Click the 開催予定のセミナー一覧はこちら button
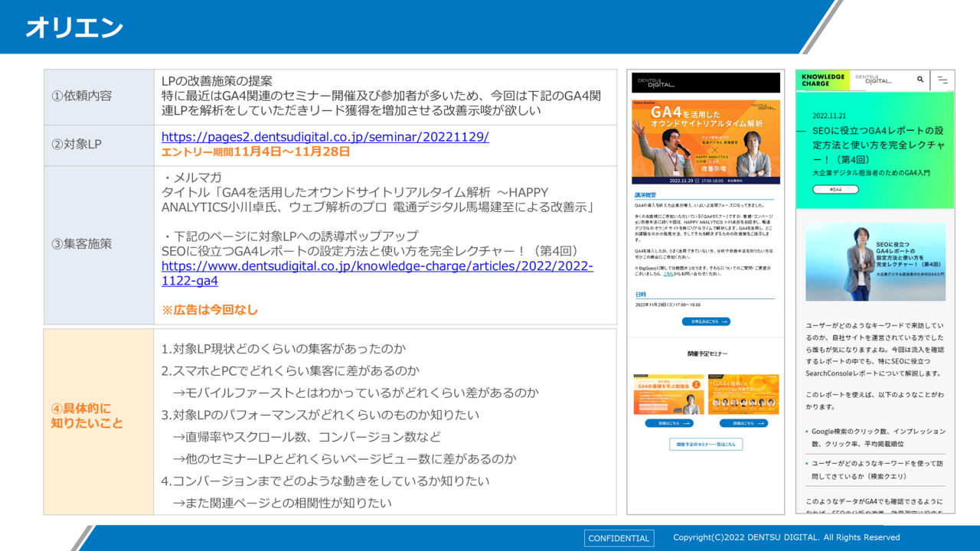Viewport: 980px width, 551px height. pos(705,444)
